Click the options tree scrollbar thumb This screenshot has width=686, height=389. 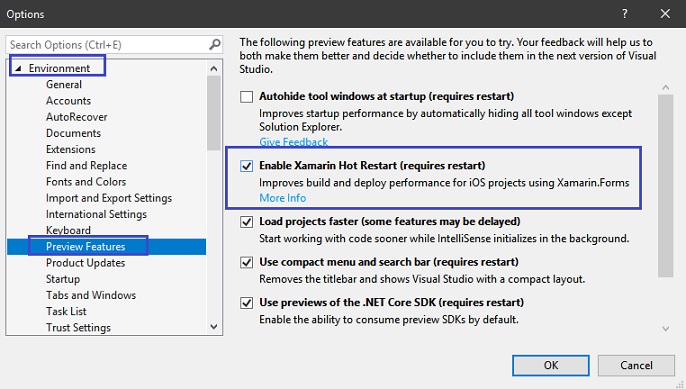pyautogui.click(x=214, y=113)
